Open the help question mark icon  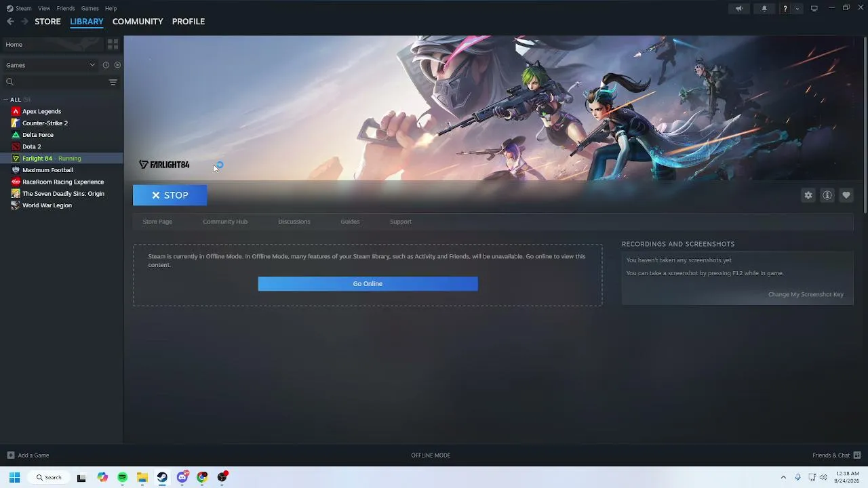pyautogui.click(x=785, y=9)
